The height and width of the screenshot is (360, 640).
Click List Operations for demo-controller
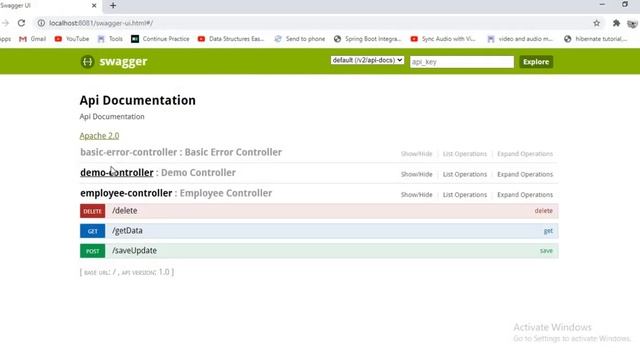[x=465, y=174]
